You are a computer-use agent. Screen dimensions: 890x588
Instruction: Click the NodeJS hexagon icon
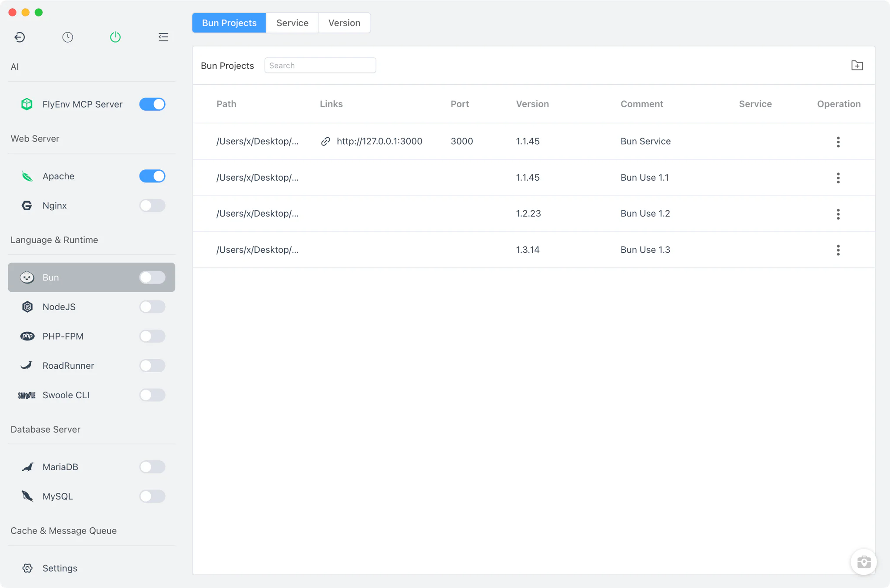[x=27, y=307]
